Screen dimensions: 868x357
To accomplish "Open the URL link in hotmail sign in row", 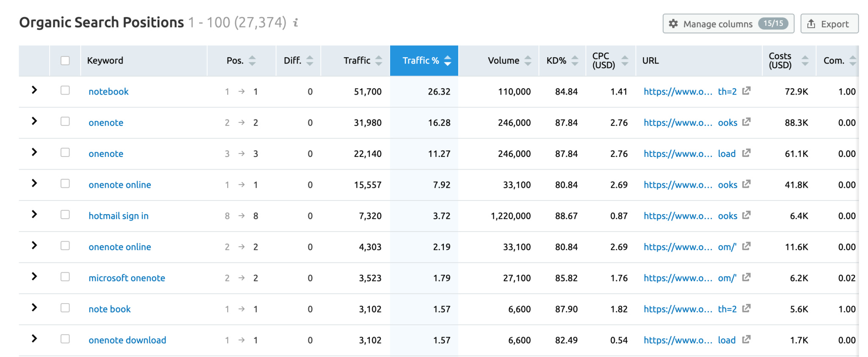I will (690, 216).
